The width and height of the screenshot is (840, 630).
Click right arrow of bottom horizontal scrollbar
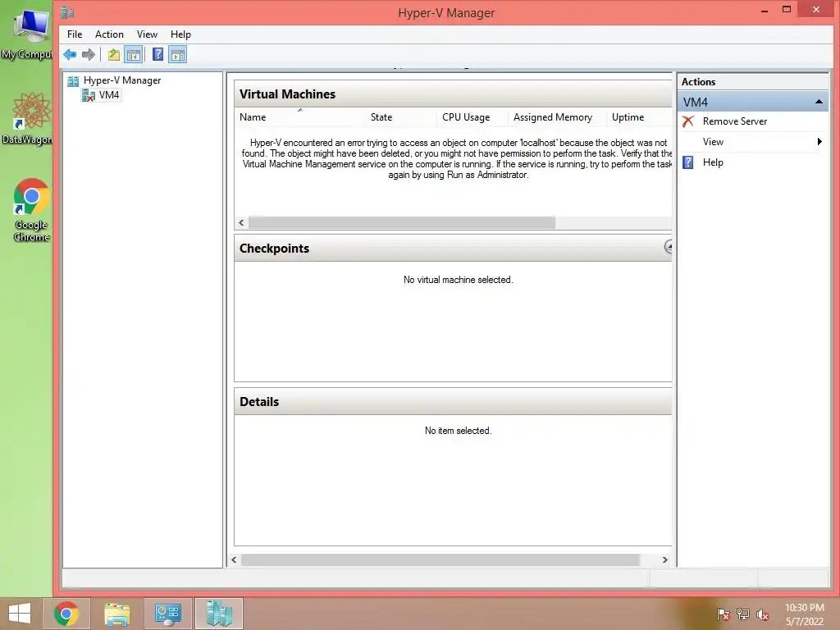(x=664, y=559)
